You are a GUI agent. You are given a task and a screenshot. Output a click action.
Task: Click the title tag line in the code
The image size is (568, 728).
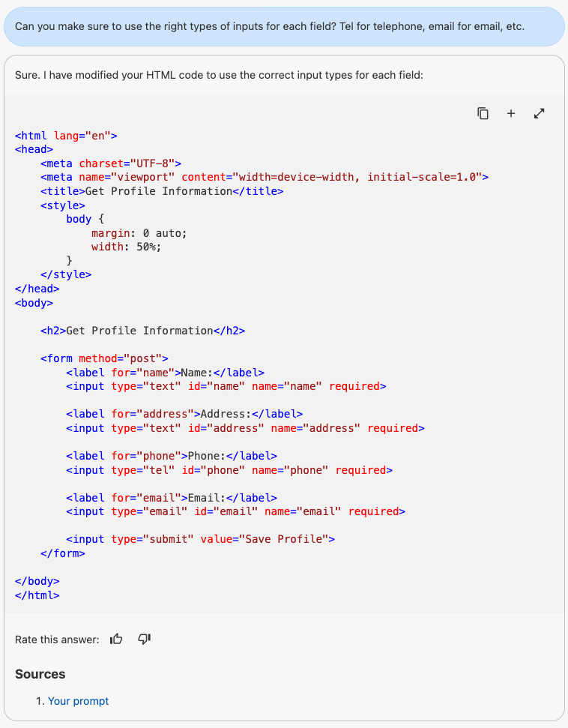point(162,191)
